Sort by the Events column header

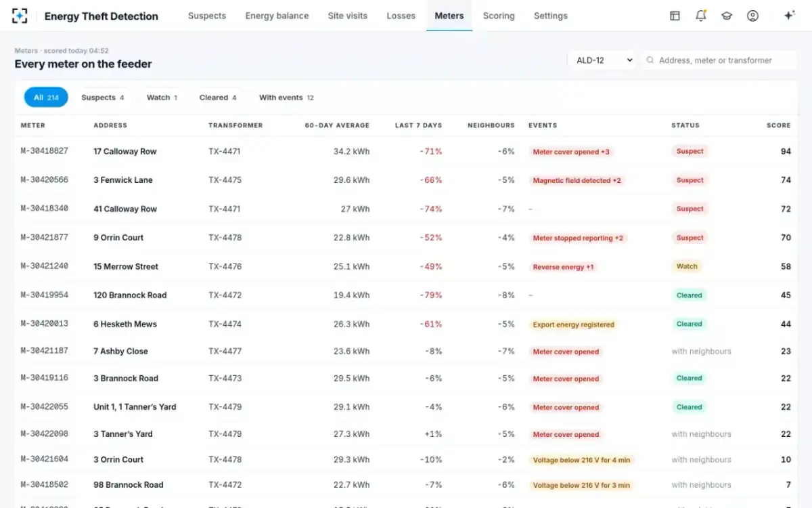coord(543,125)
